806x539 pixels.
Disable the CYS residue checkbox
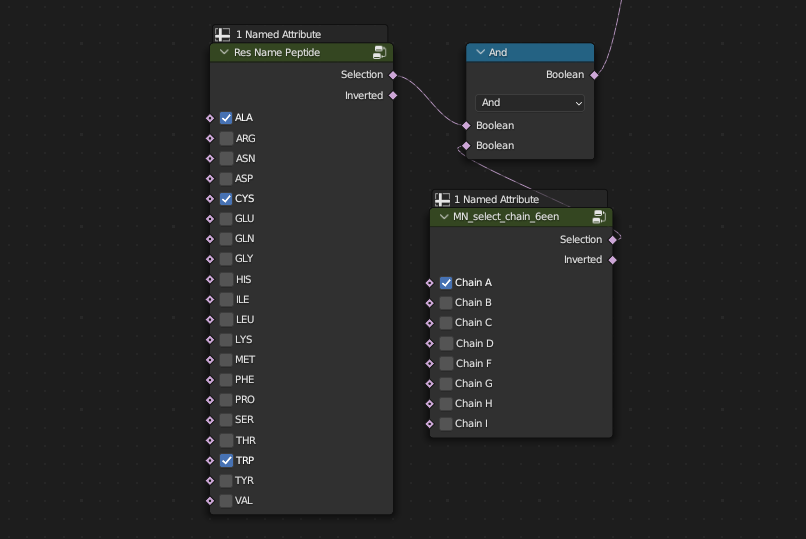(226, 199)
